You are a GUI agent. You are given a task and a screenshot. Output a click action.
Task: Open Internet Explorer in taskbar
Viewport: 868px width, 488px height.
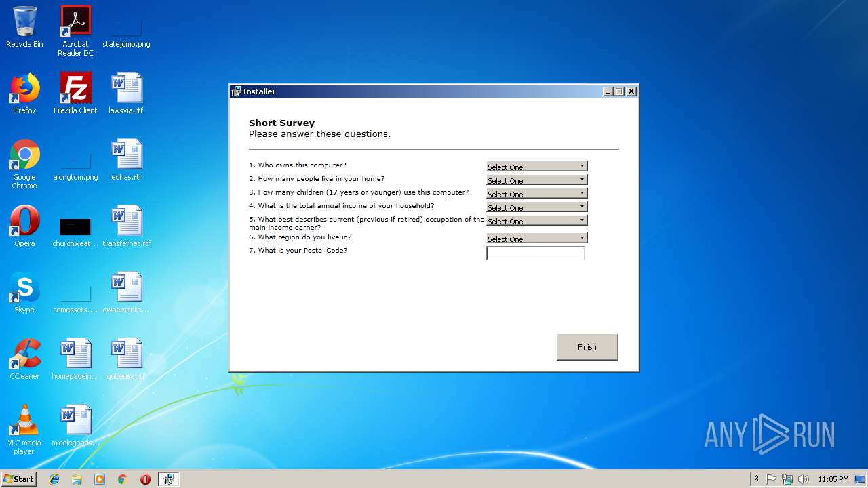[x=54, y=479]
